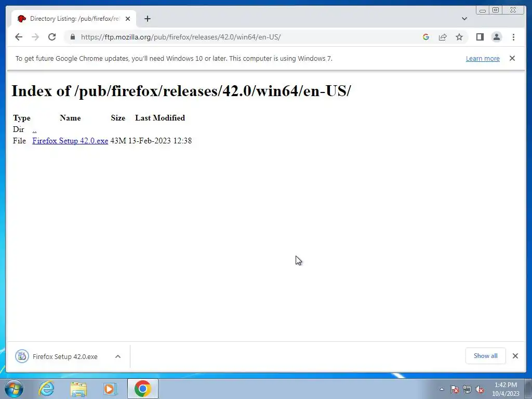Open the Chrome three-dot menu
Image resolution: width=532 pixels, height=399 pixels.
click(513, 37)
